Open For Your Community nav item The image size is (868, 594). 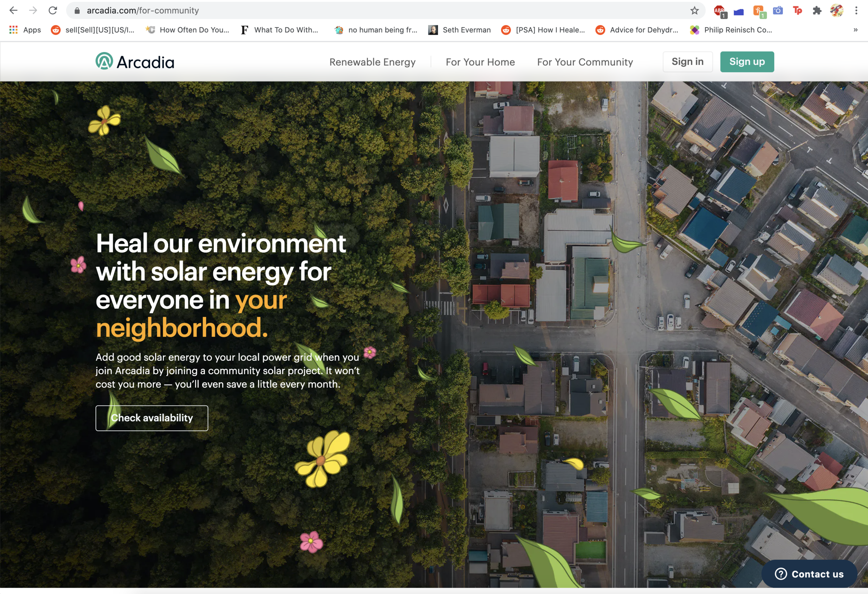click(585, 62)
